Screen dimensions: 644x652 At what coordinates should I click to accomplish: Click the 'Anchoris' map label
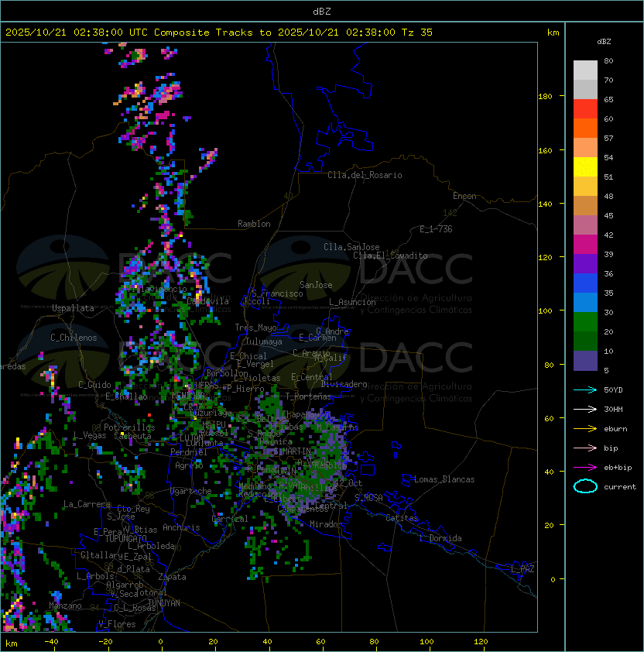[x=181, y=527]
